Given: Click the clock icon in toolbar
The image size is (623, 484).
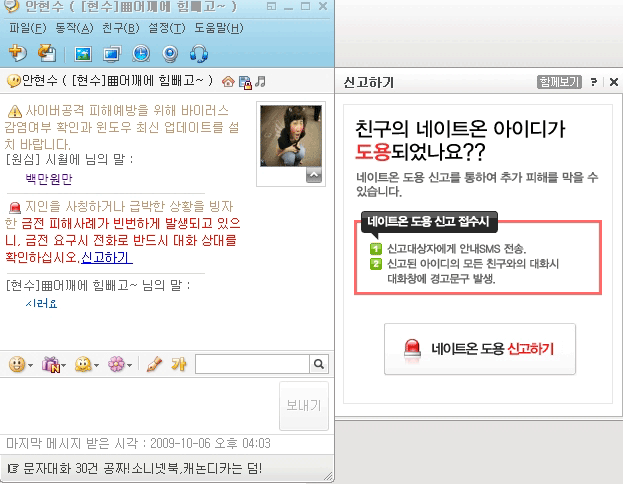Looking at the screenshot, I should point(141,54).
